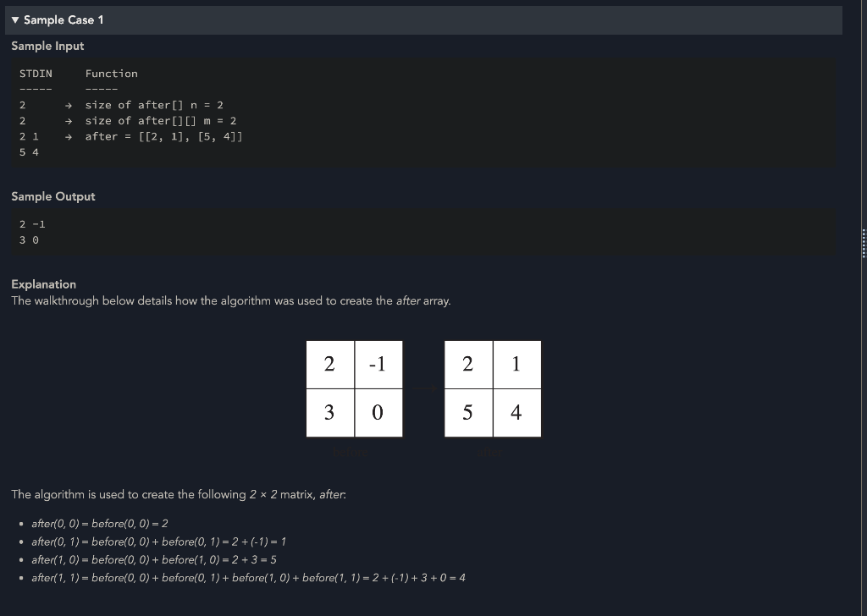
Task: Click the after matrix cell '4'
Action: (517, 413)
